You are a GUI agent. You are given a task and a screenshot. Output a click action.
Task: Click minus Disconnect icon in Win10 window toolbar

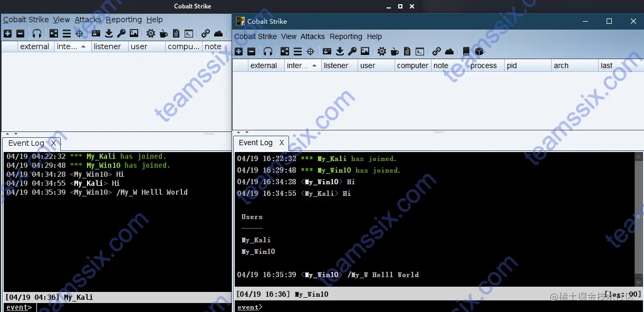[252, 51]
